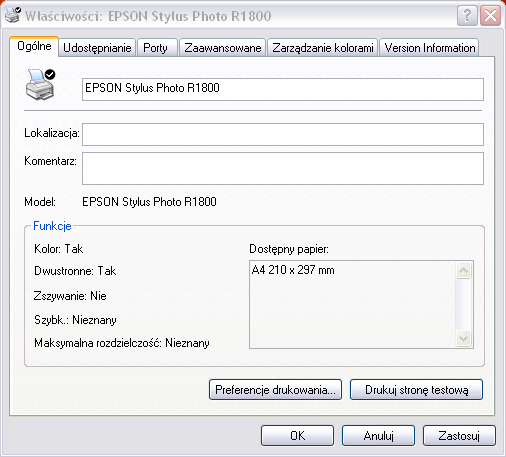This screenshot has width=506, height=457.
Task: Click the large default printer icon
Action: coord(40,85)
